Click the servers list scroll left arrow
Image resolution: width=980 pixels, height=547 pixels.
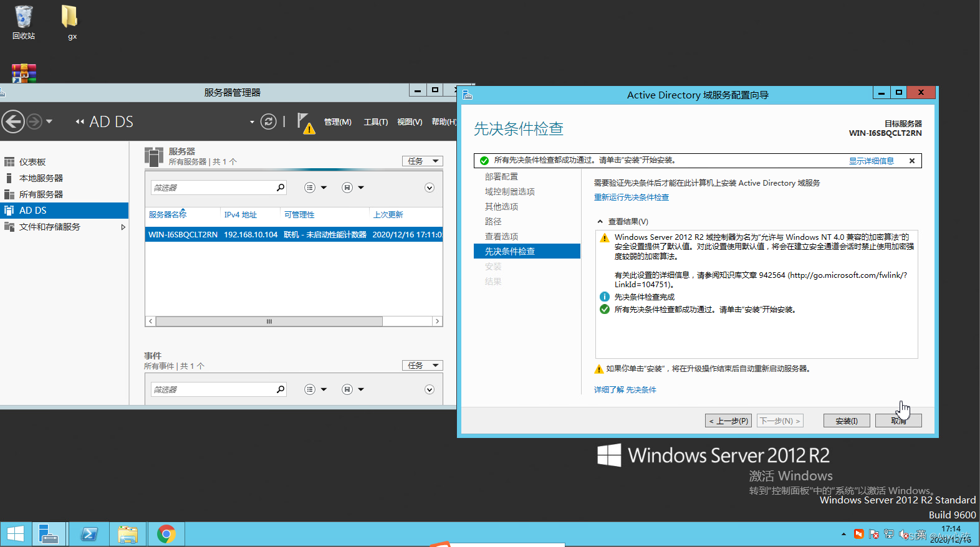[150, 321]
